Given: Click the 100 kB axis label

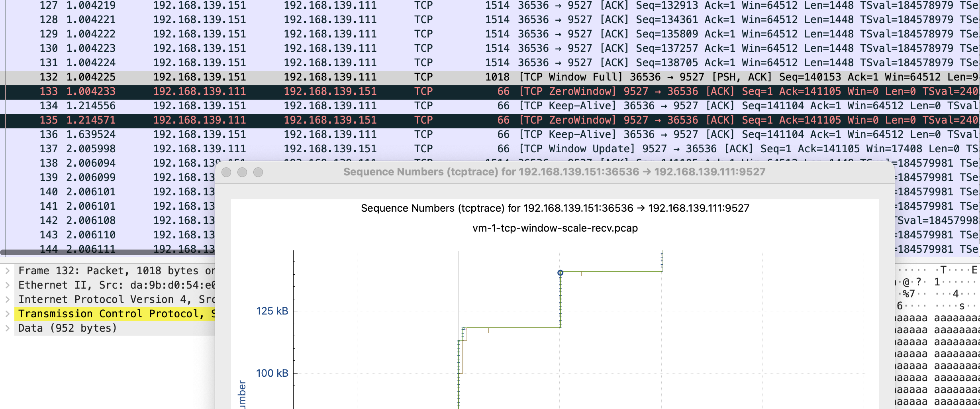Looking at the screenshot, I should pos(272,373).
